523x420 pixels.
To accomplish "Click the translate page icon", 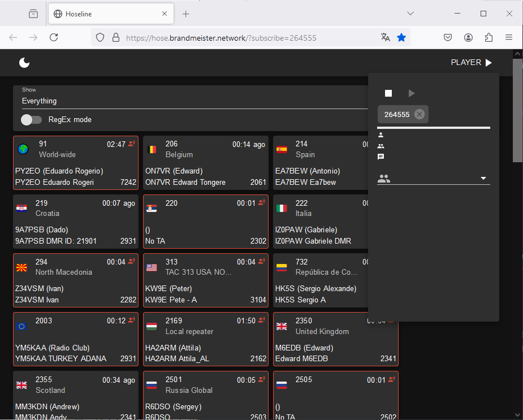I will pos(386,37).
